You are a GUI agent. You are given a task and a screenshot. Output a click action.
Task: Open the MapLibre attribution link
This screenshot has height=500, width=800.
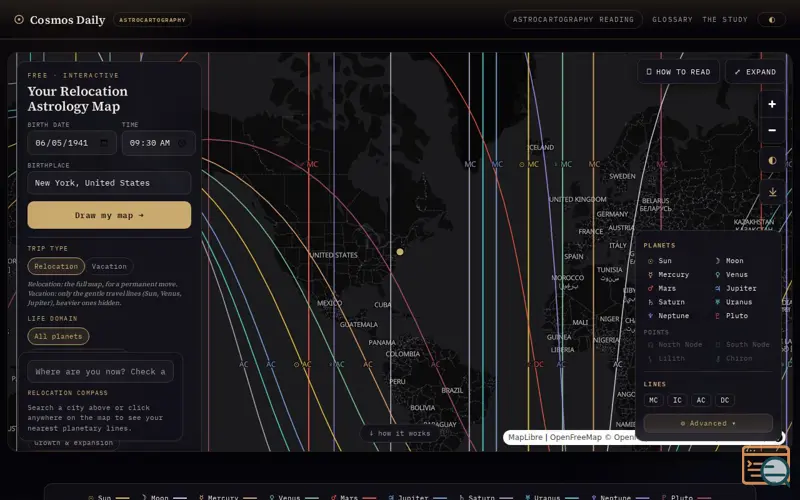(x=526, y=437)
